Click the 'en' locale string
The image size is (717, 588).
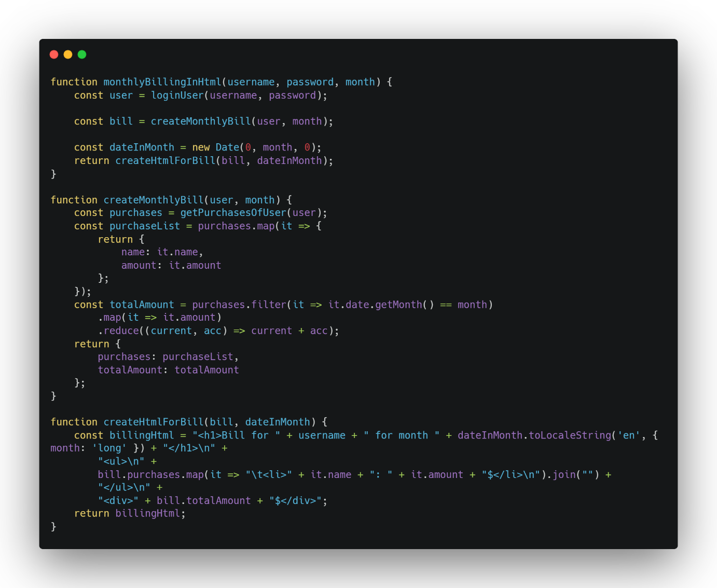(629, 435)
